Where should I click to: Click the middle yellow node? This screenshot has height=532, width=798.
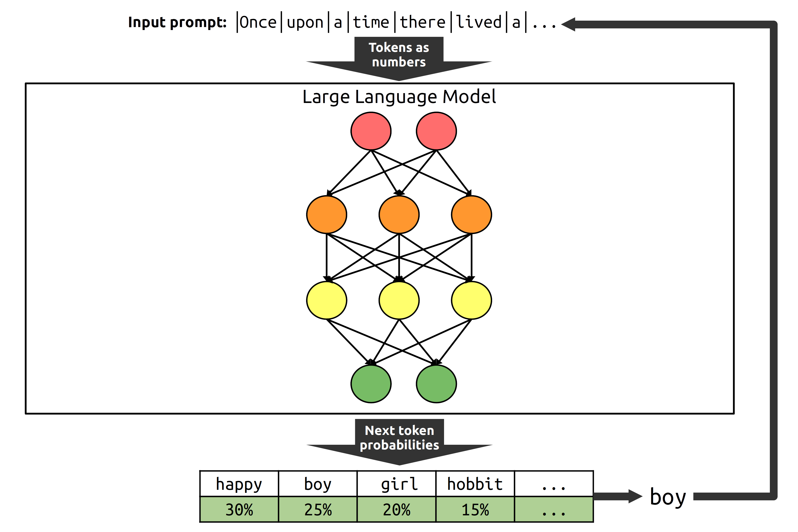click(399, 300)
